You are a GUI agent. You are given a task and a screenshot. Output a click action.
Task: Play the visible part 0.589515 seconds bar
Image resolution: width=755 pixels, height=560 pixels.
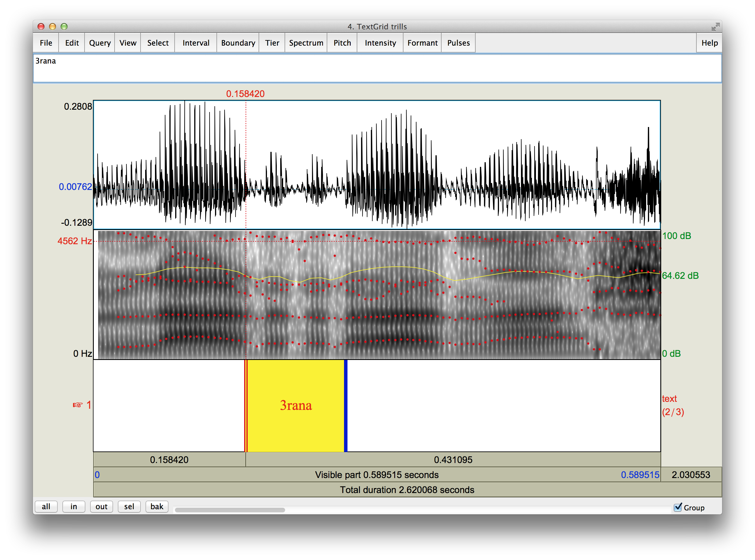point(376,475)
